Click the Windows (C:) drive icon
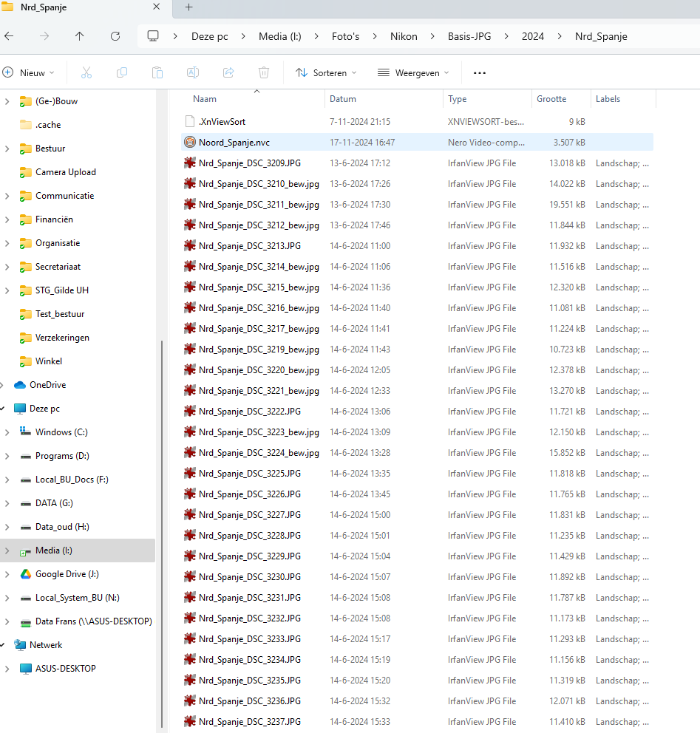The width and height of the screenshot is (700, 733). [26, 432]
